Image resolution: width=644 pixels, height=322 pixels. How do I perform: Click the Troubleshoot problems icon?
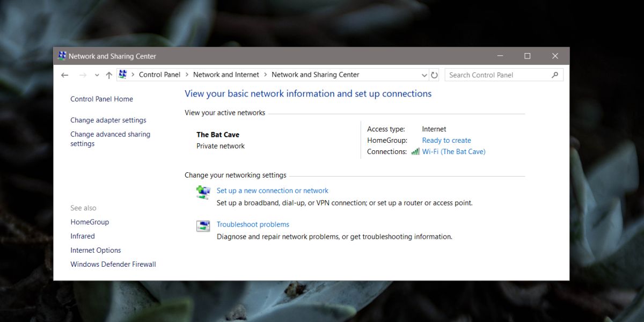coord(203,226)
